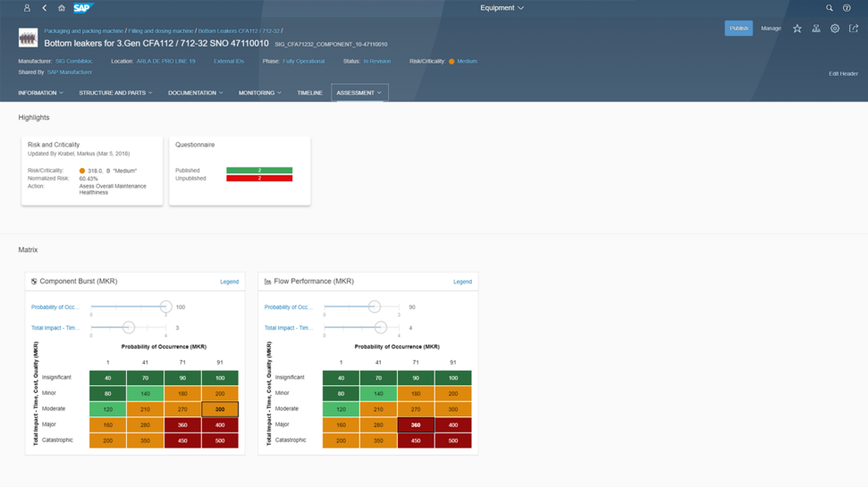This screenshot has height=487, width=868.
Task: Open the Monitoring tab
Action: tap(259, 92)
